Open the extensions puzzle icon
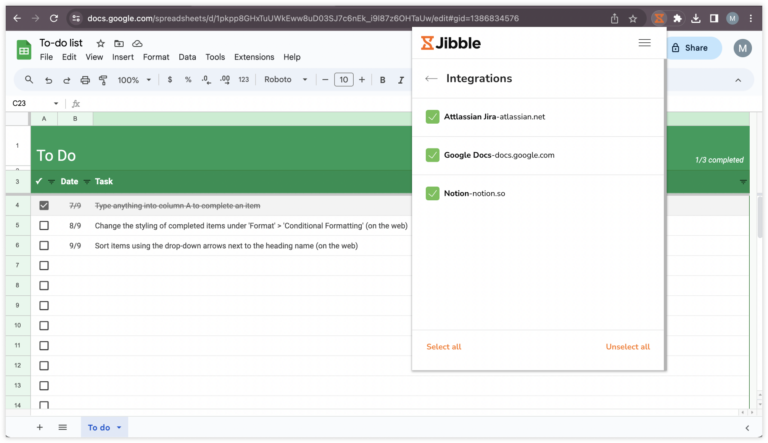The width and height of the screenshot is (768, 443). tap(677, 19)
